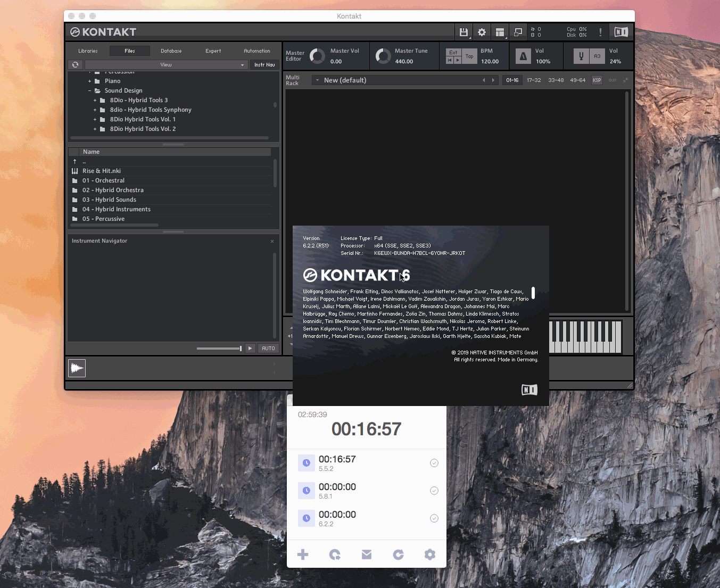This screenshot has height=588, width=720.
Task: Click the Name column header
Action: tap(175, 152)
